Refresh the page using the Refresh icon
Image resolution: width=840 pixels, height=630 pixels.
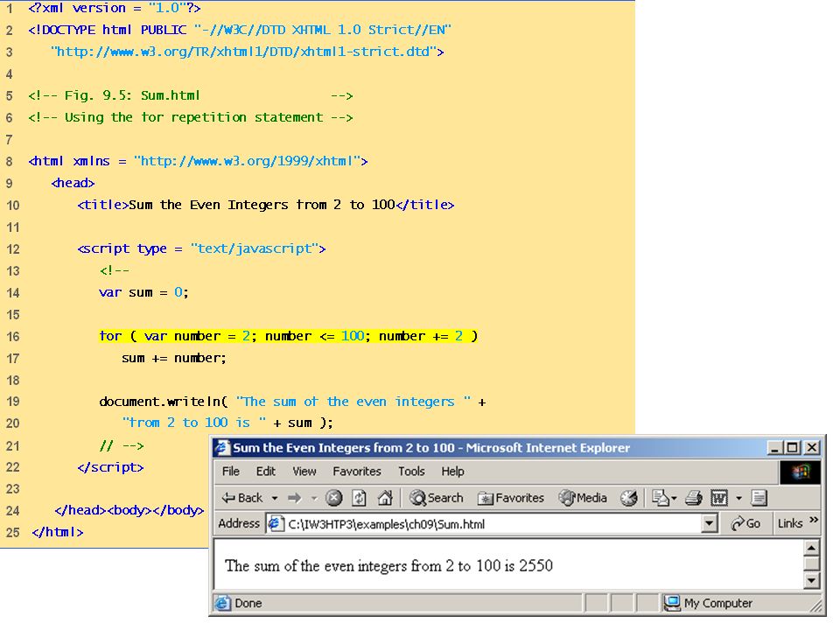tap(359, 498)
